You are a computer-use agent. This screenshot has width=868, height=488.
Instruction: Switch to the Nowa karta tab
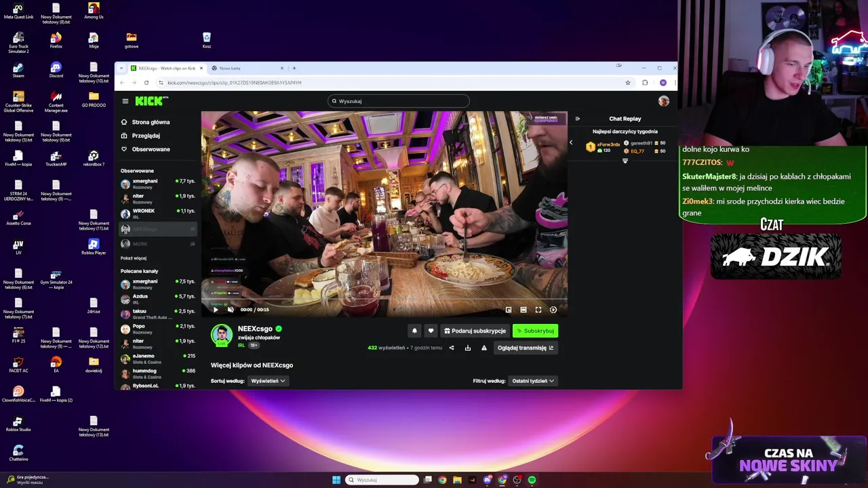pyautogui.click(x=247, y=68)
